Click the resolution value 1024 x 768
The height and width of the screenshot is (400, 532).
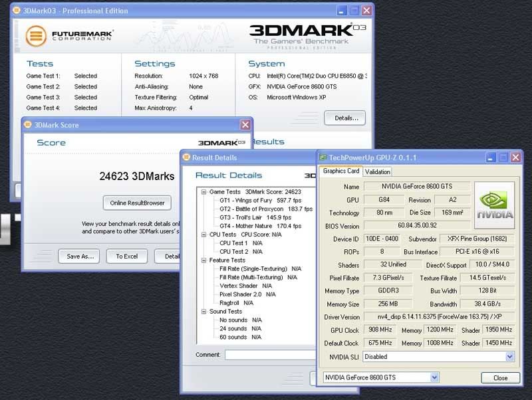click(x=203, y=76)
